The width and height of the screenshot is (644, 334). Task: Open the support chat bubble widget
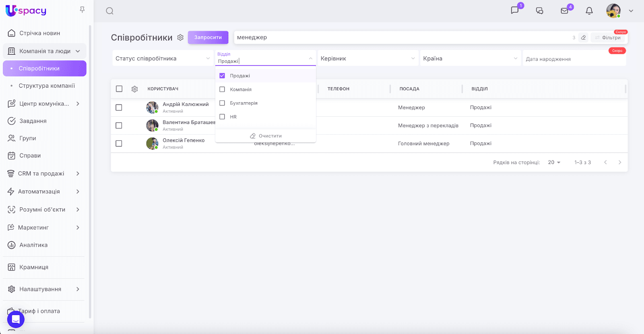16,320
